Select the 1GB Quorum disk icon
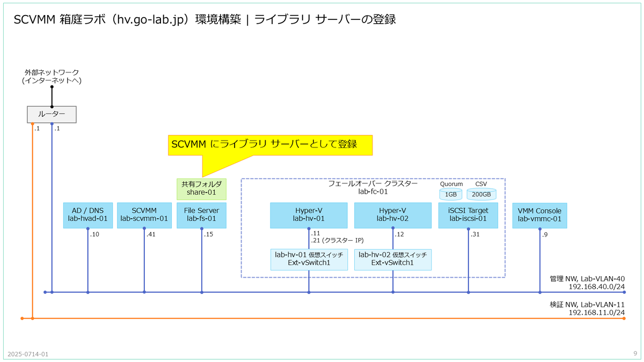 (451, 194)
